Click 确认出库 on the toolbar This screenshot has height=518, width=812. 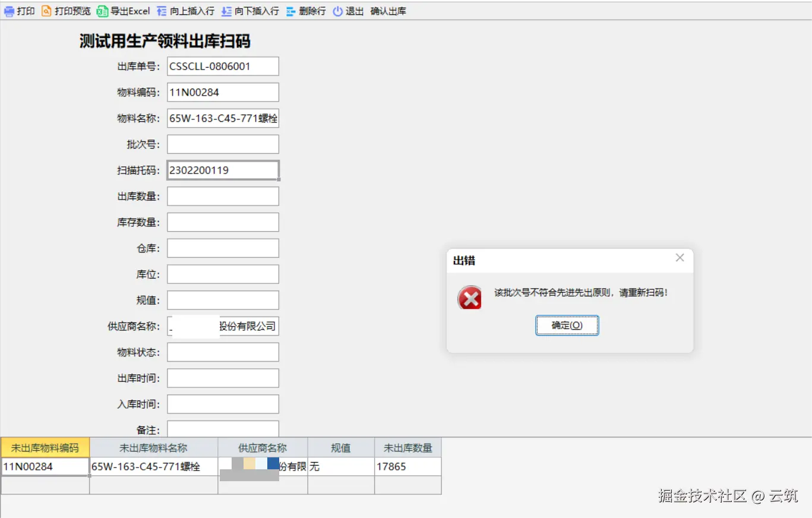point(387,10)
